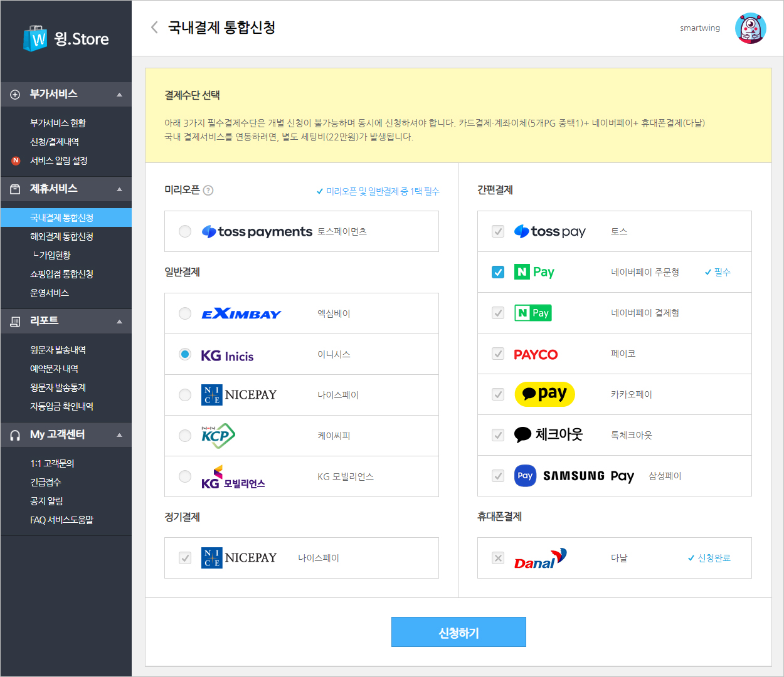
Task: Click the 부가서비스 plus-circle icon
Action: click(x=15, y=95)
